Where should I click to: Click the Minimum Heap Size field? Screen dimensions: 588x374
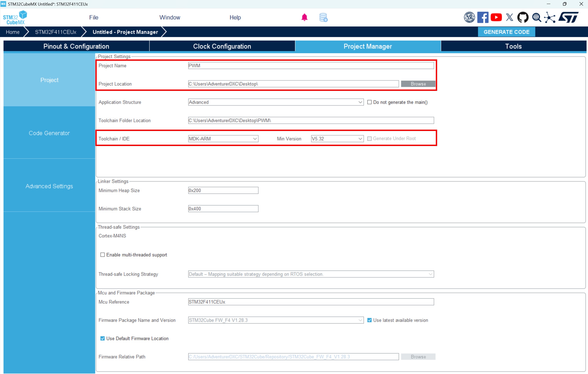pyautogui.click(x=223, y=190)
